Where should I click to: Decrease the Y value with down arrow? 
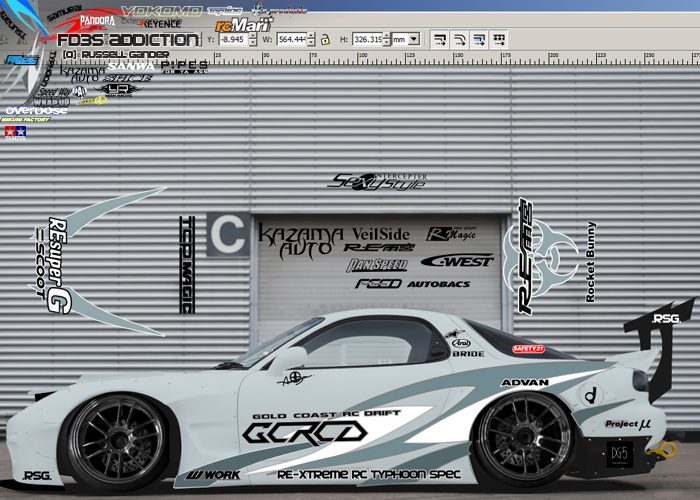click(253, 42)
